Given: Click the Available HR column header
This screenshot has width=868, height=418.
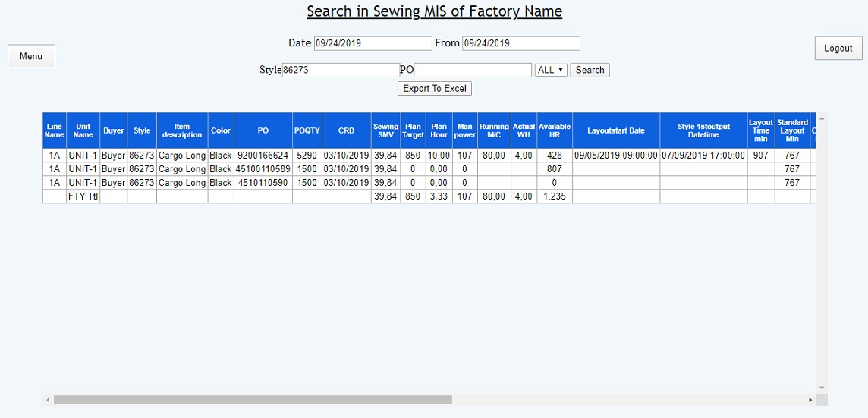Looking at the screenshot, I should [555, 130].
